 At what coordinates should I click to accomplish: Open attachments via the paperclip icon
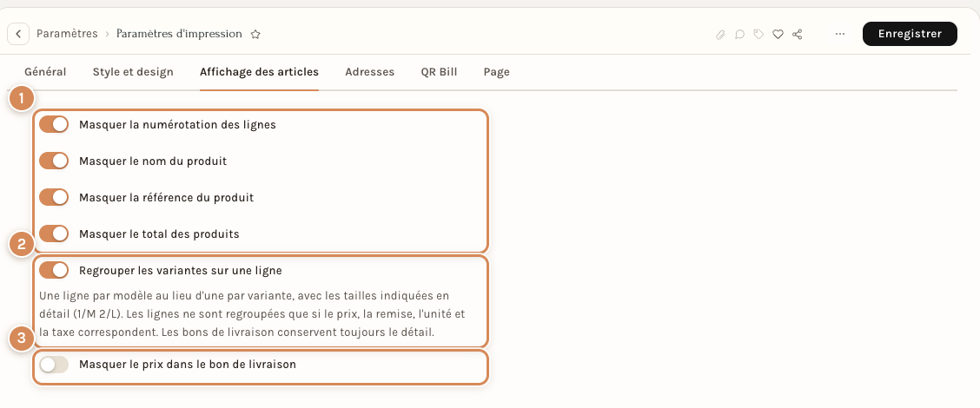[720, 35]
